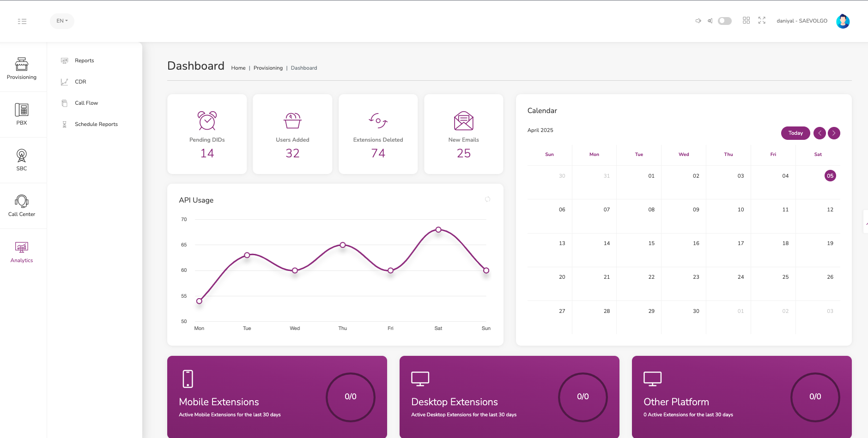Select April 15 on the calendar
868x438 pixels.
point(651,243)
